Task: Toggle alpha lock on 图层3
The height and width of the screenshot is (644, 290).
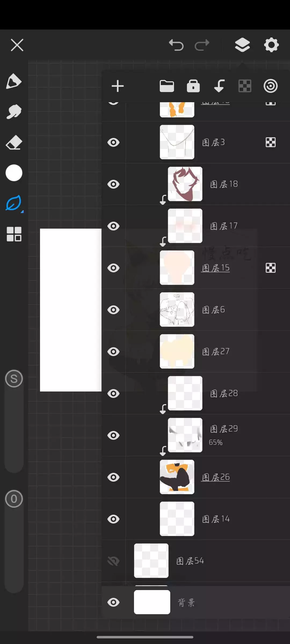Action: click(x=270, y=142)
